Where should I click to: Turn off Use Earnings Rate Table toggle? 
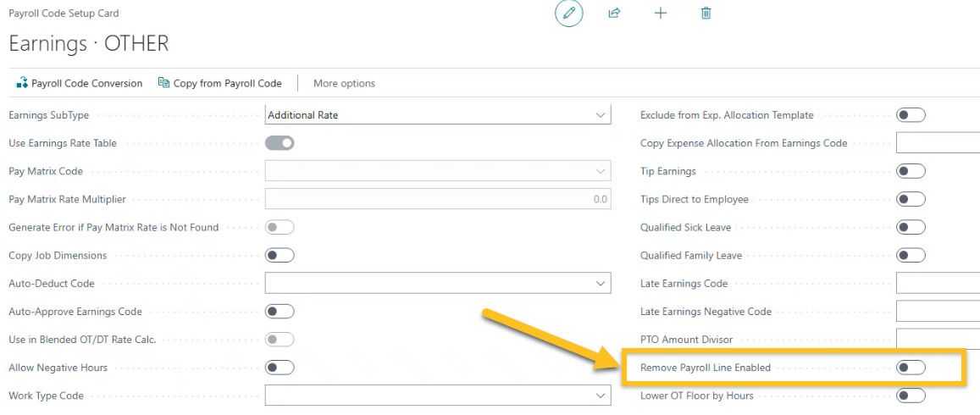280,143
